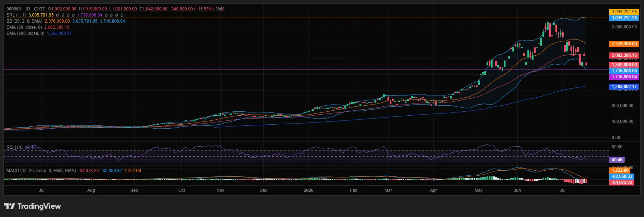The image size is (644, 217).
Task: Click the 800,000.00 price scale label
Action: pos(622,106)
